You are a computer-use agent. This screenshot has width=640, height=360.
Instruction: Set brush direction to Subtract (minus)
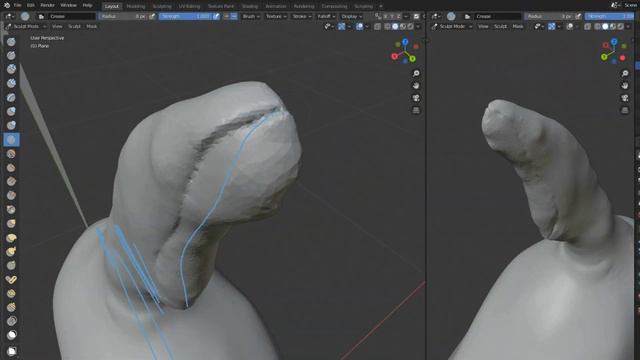click(x=234, y=16)
